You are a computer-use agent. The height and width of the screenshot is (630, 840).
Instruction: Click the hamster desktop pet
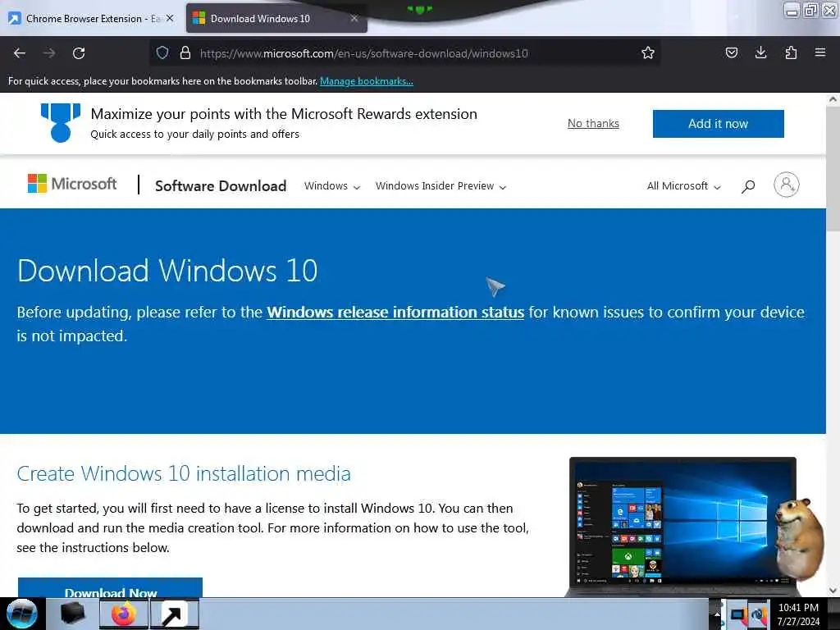click(799, 540)
